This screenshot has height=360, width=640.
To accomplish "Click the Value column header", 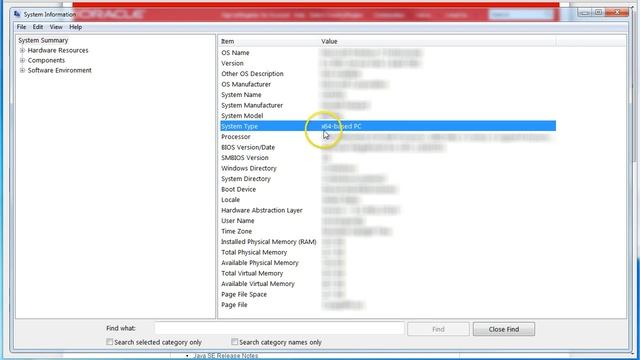I will (438, 41).
